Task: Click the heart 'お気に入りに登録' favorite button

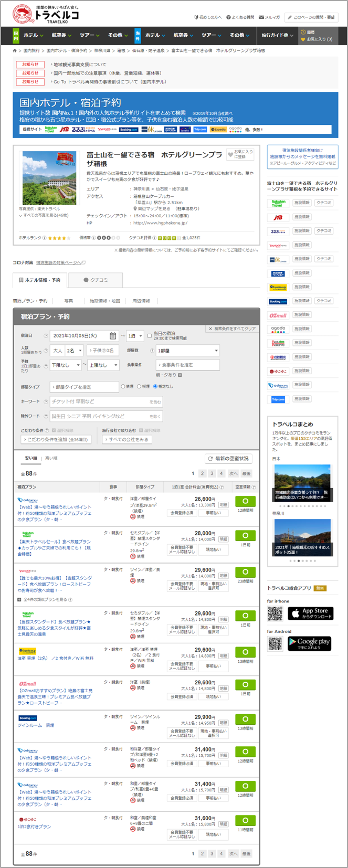Action: 240,155
